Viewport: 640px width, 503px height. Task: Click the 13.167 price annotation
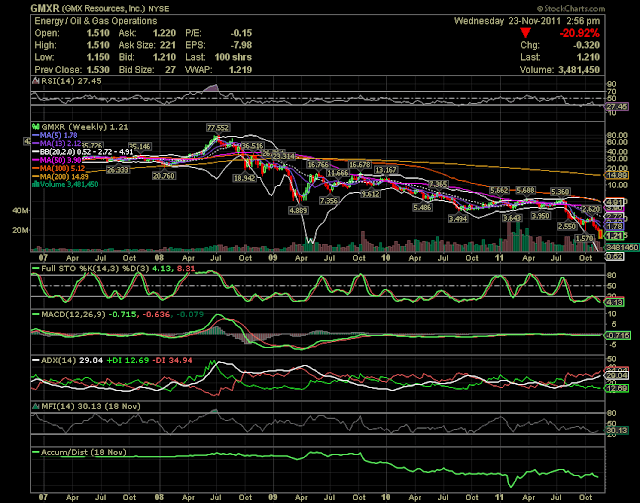(385, 170)
